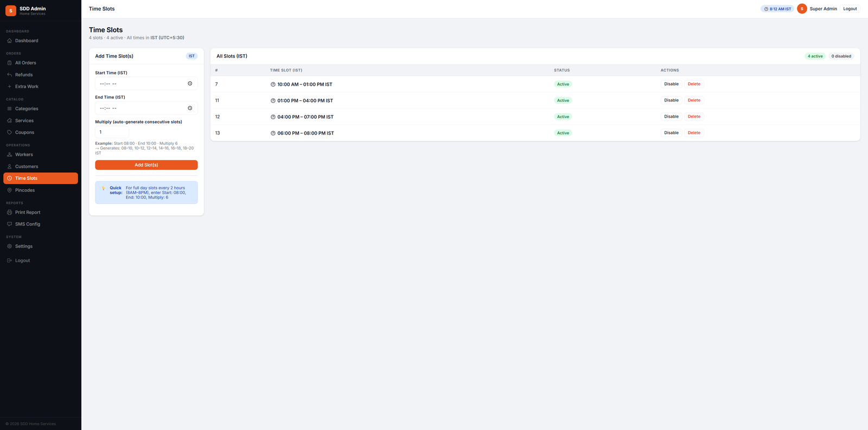Click the Refunds arrow icon
The image size is (868, 430).
9,75
